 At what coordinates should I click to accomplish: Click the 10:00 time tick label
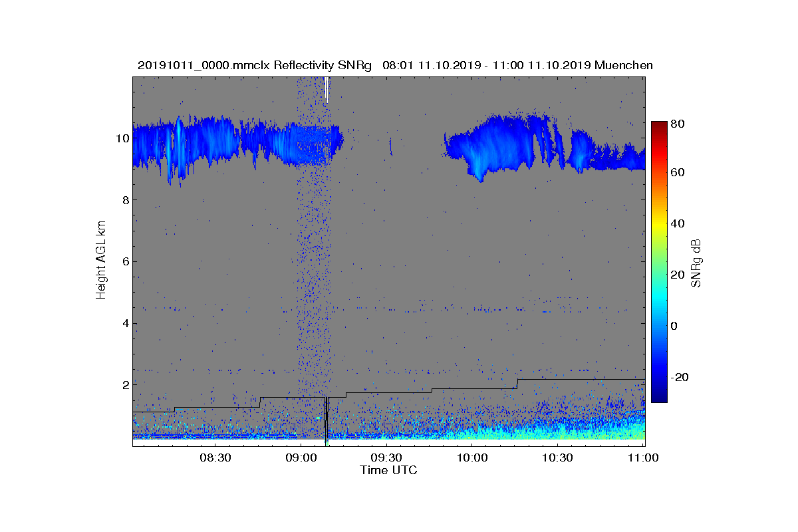[472, 458]
